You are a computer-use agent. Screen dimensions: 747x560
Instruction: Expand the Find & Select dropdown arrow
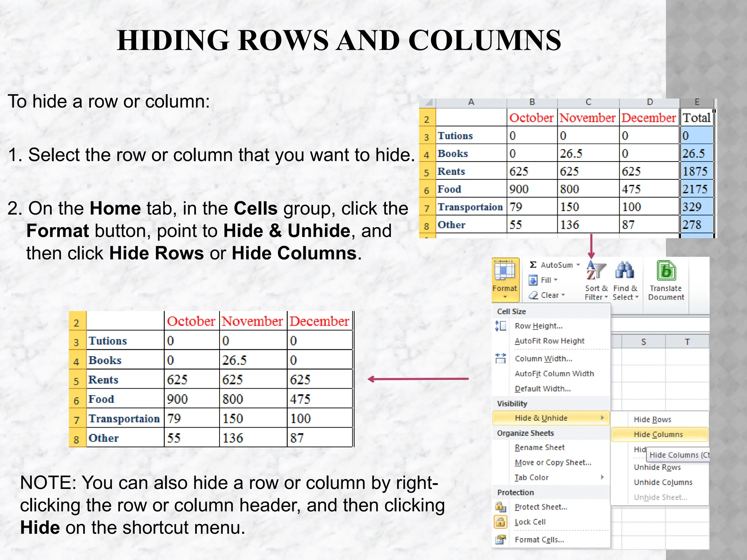point(637,297)
